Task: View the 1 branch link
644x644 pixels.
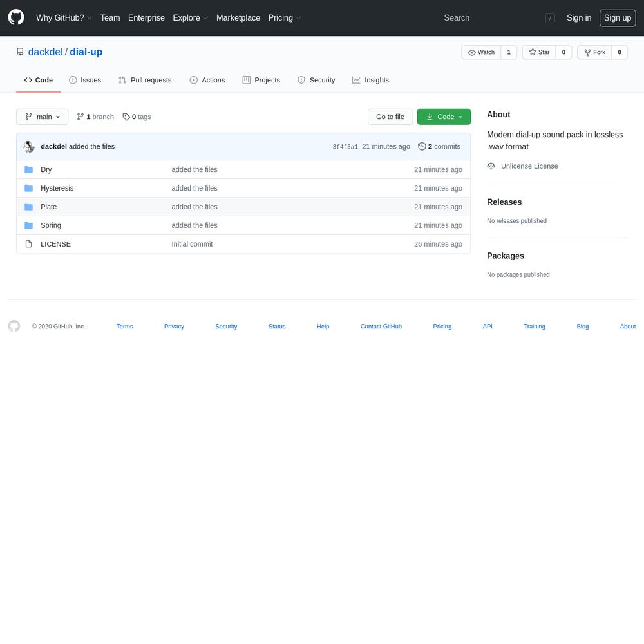Action: [95, 117]
